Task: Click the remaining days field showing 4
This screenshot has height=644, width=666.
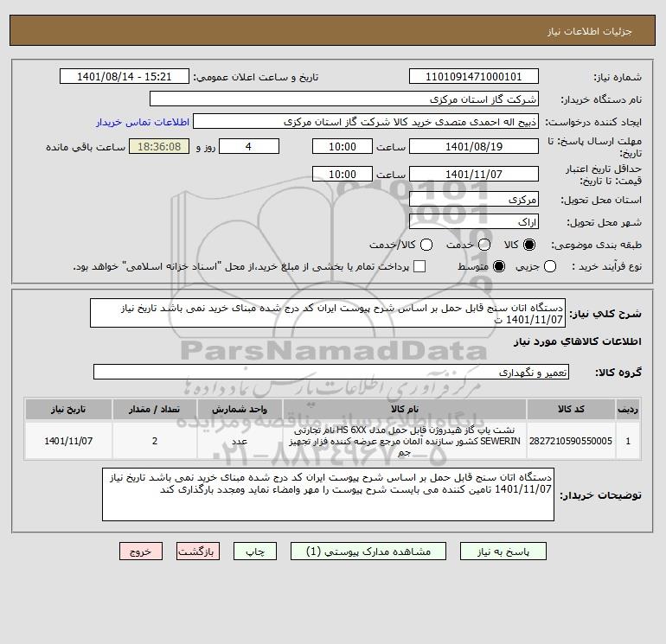Action: (249, 146)
